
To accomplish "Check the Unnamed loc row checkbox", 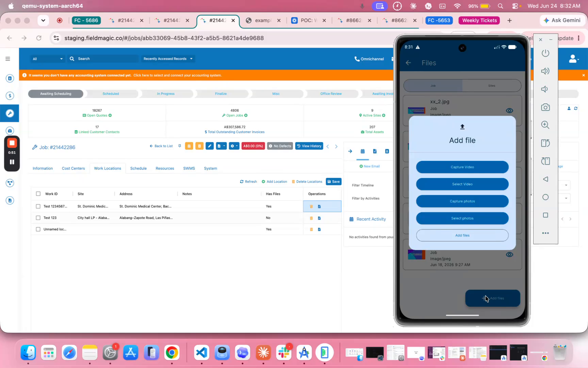I will point(38,229).
